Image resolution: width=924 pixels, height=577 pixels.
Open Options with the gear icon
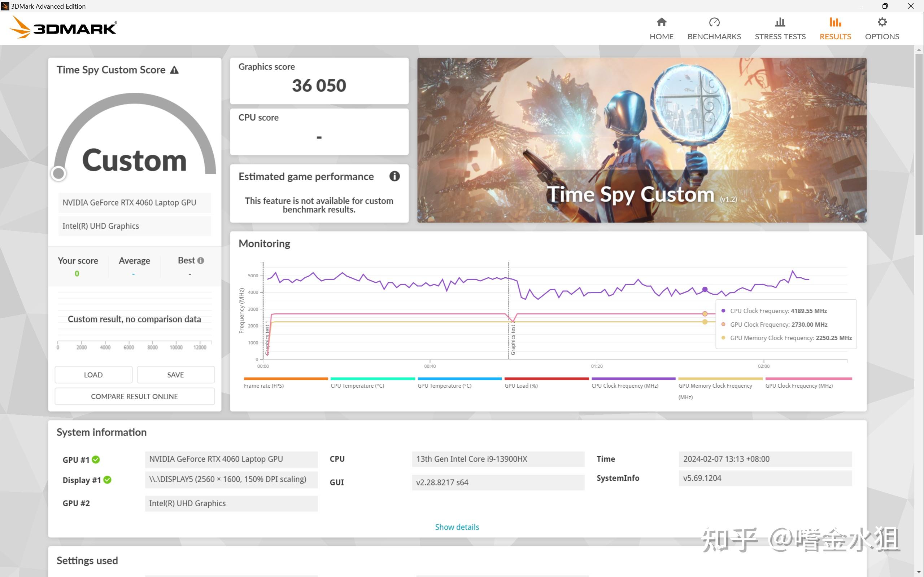coord(882,22)
